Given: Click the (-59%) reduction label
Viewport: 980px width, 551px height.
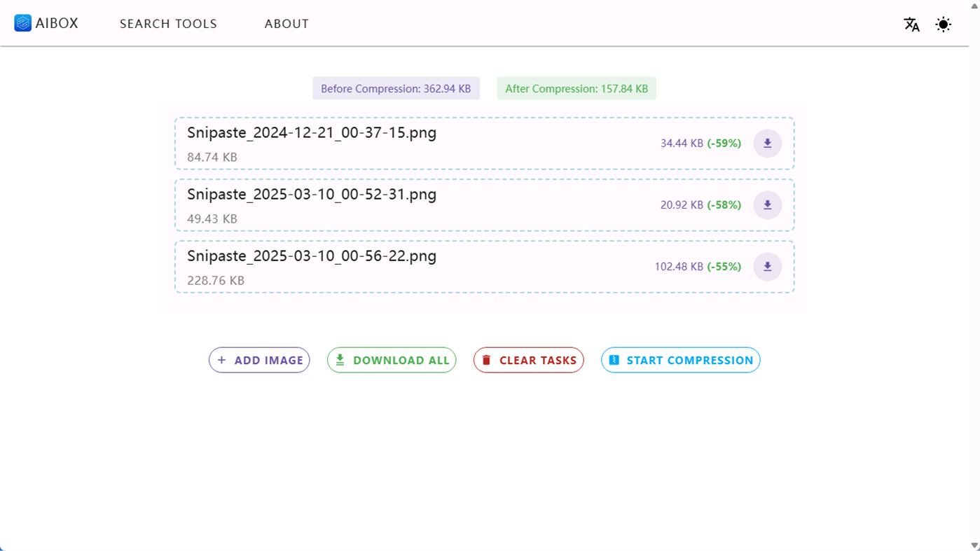Looking at the screenshot, I should click(724, 144).
